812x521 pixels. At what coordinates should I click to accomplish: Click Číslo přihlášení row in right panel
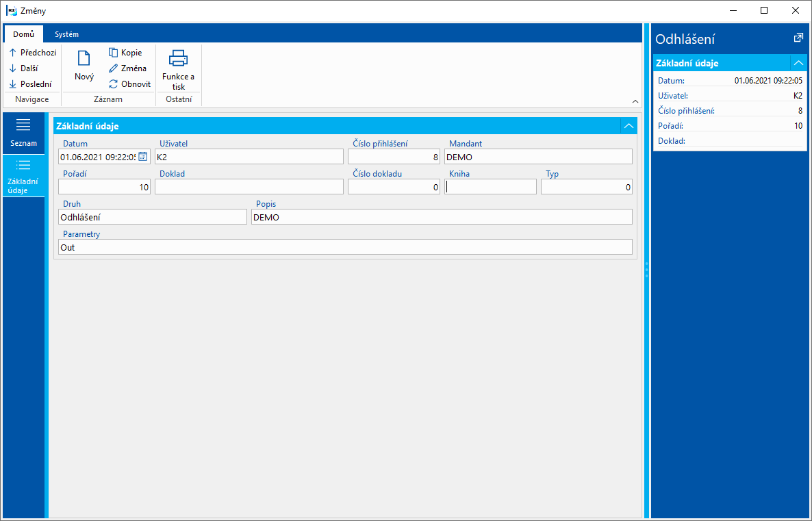coord(730,111)
